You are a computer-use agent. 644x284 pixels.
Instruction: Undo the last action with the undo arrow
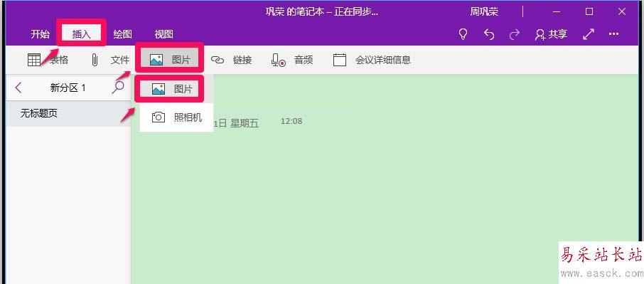click(x=489, y=34)
